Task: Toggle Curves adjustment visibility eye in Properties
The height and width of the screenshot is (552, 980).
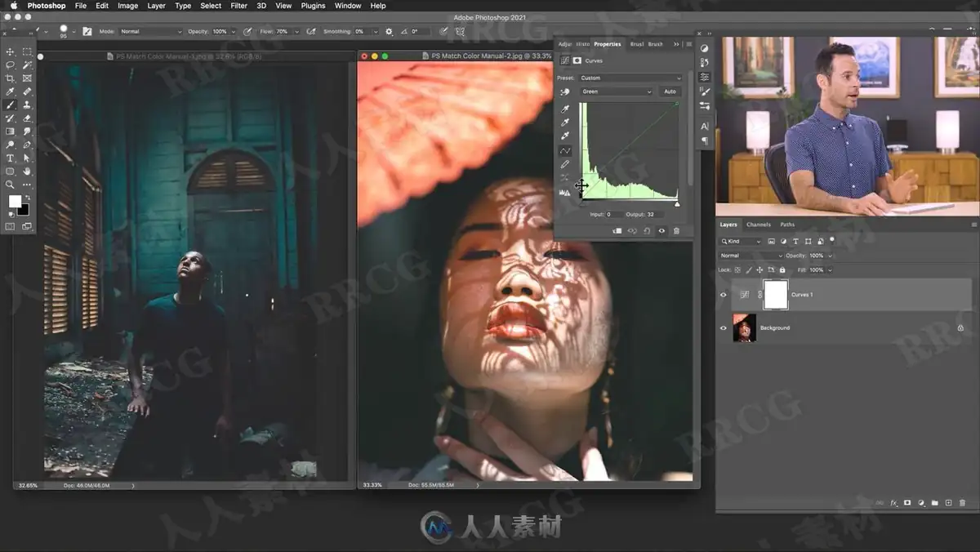Action: pos(661,231)
